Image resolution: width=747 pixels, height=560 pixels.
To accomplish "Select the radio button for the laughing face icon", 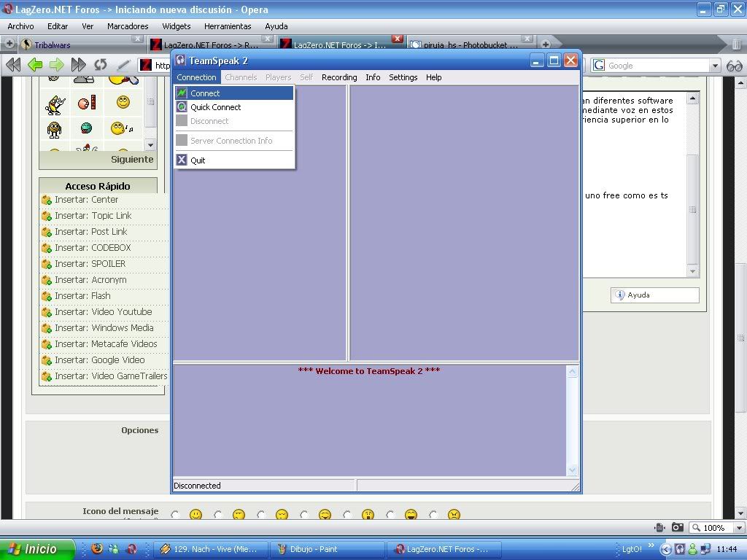I will coord(391,515).
